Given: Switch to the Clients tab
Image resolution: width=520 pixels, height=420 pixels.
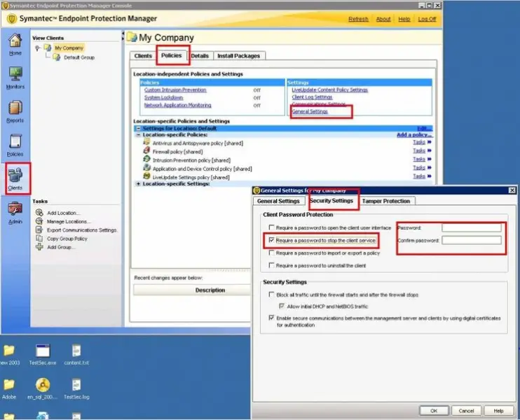Looking at the screenshot, I should click(143, 56).
